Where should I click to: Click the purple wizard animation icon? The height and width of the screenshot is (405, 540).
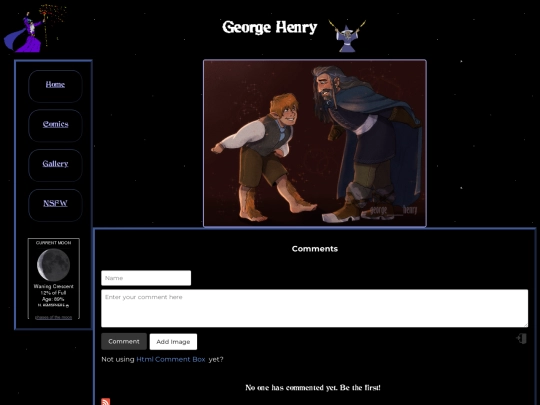point(34,28)
